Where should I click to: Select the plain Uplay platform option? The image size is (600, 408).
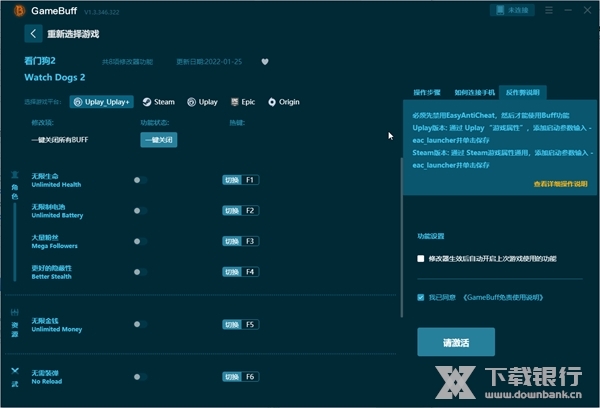202,102
